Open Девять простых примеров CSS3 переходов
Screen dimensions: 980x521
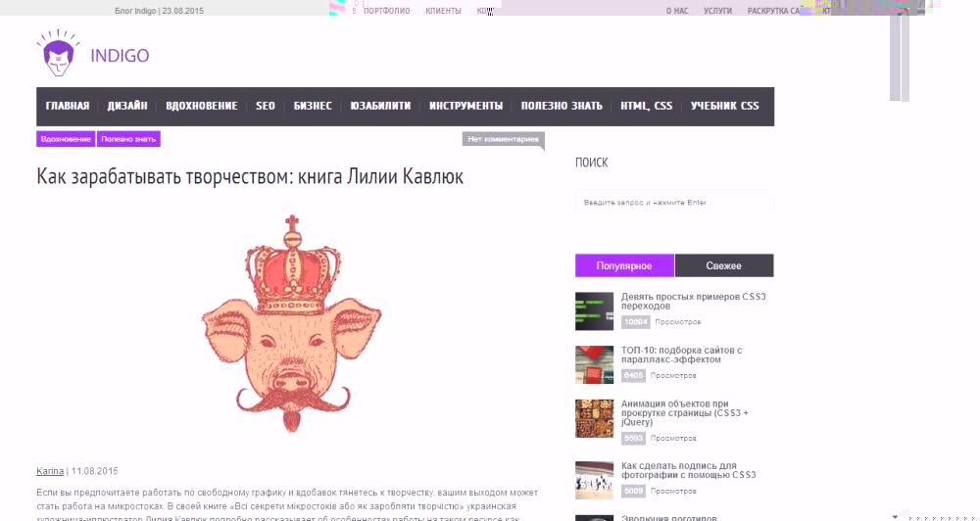click(x=693, y=301)
